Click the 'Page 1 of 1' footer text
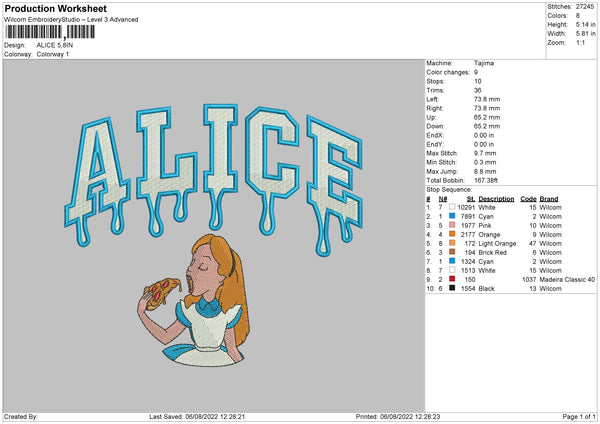This screenshot has width=600, height=424. click(579, 416)
